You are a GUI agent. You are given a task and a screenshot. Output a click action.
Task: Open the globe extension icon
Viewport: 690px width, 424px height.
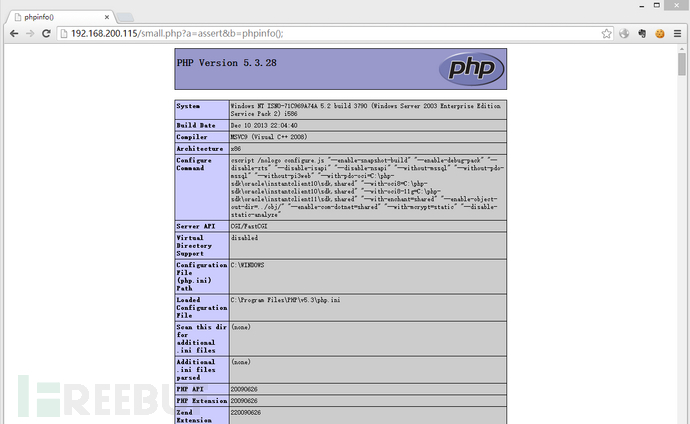(624, 33)
